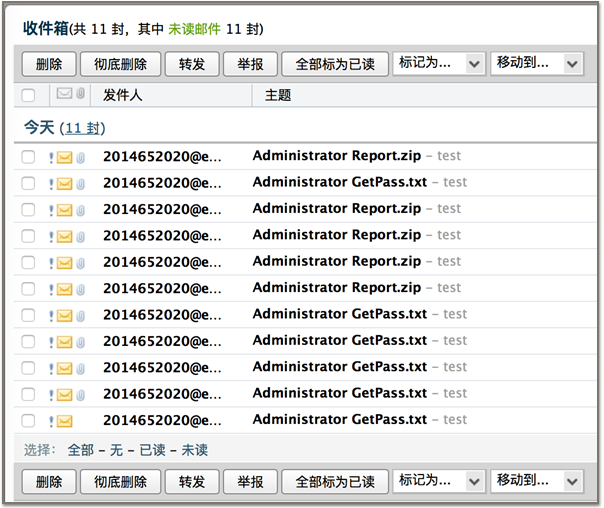Click the 全部 select link at the bottom

pyautogui.click(x=81, y=450)
